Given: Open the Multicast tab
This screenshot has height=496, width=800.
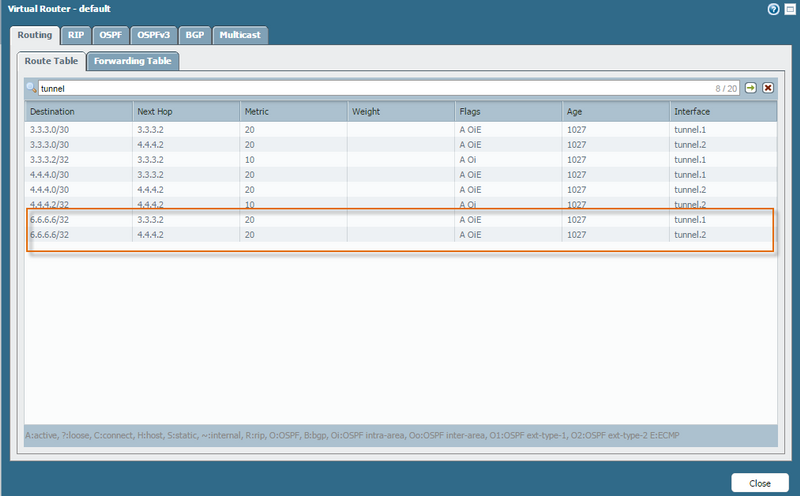Looking at the screenshot, I should (x=240, y=35).
